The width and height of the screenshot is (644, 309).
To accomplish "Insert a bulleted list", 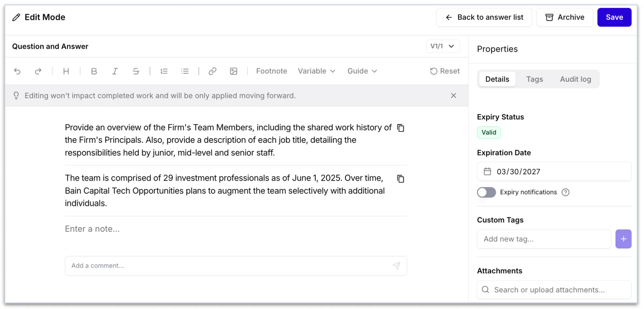I will 185,71.
